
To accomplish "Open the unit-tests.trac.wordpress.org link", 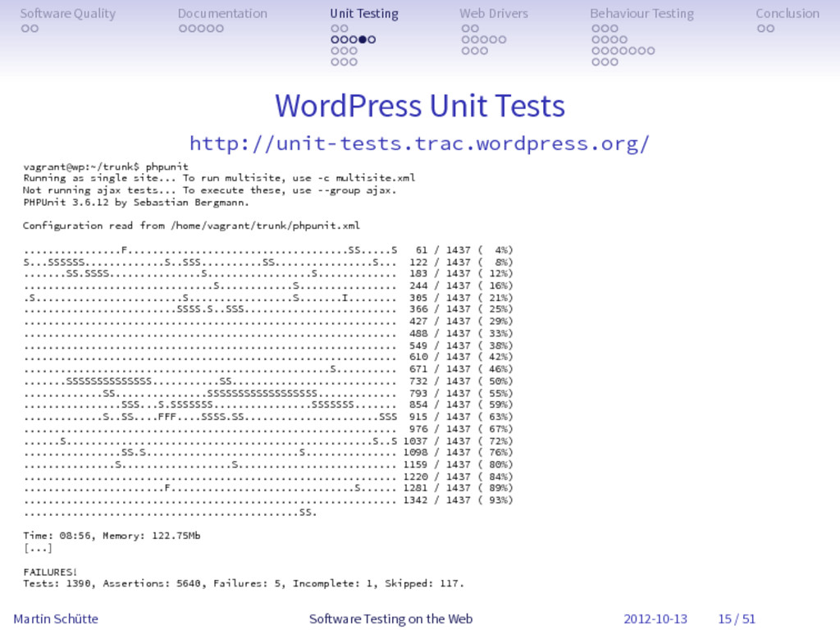I will coord(419,144).
